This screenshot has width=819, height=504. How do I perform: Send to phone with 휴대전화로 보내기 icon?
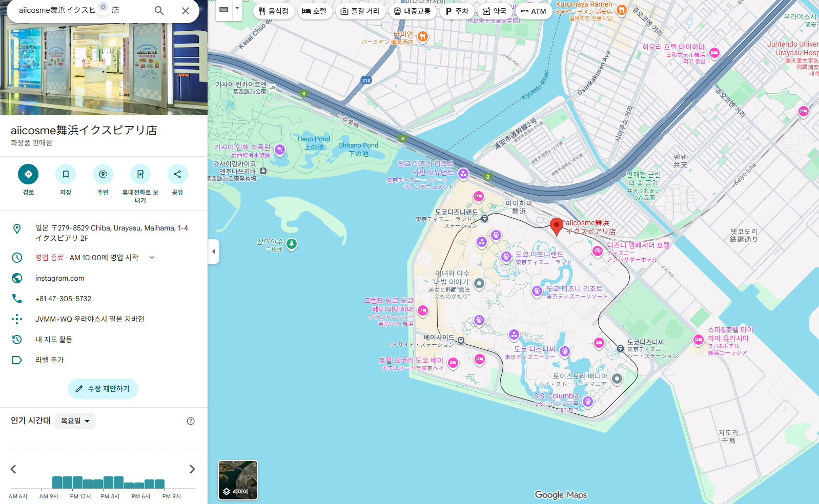140,174
